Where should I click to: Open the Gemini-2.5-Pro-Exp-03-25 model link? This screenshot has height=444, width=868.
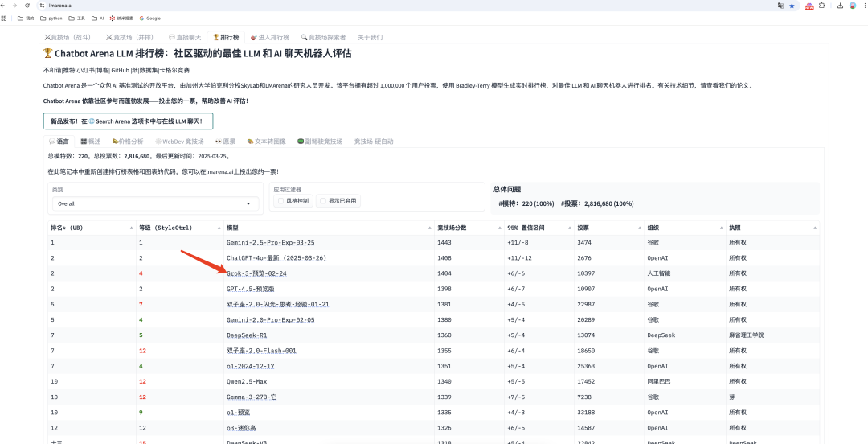point(271,243)
